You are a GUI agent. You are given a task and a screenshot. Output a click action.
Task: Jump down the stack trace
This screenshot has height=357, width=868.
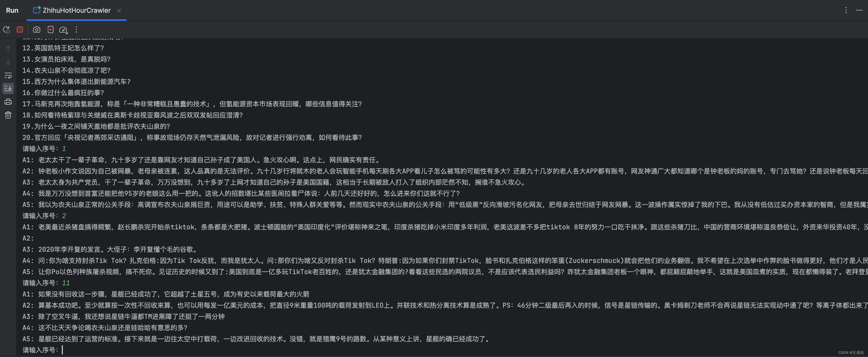8,62
